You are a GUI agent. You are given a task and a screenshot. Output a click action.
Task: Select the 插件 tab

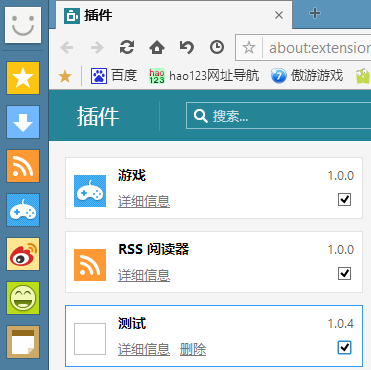coord(174,15)
